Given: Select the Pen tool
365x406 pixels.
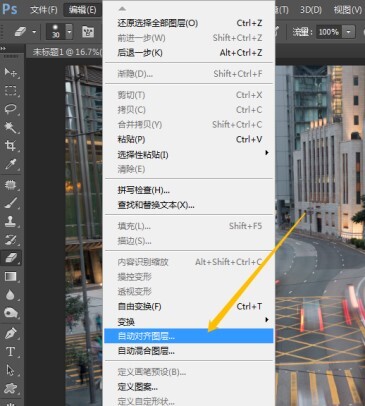Looking at the screenshot, I should (x=11, y=334).
